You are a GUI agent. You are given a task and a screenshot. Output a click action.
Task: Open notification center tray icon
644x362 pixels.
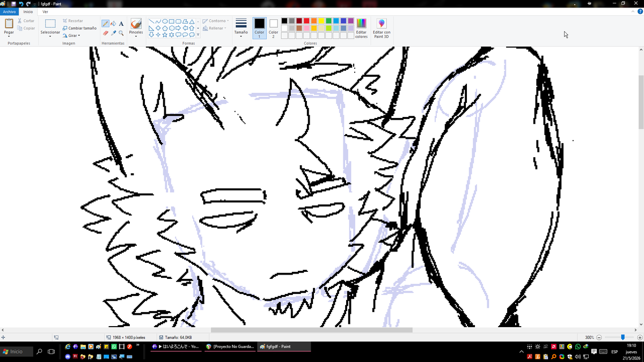594,352
